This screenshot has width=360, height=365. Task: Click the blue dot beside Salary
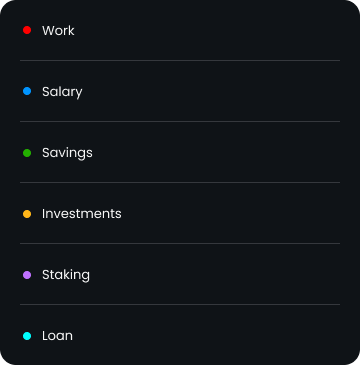(x=27, y=91)
